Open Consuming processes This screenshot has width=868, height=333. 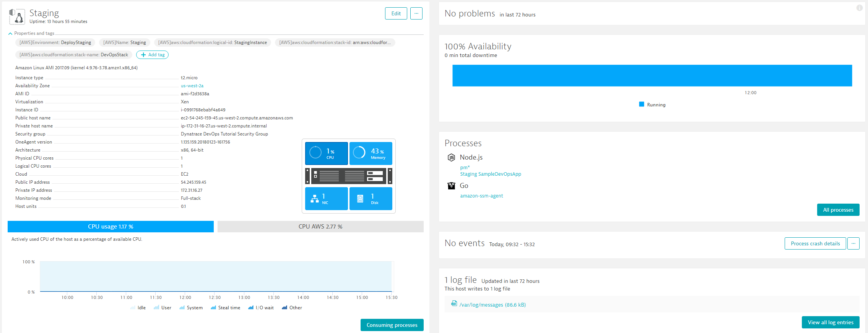392,325
